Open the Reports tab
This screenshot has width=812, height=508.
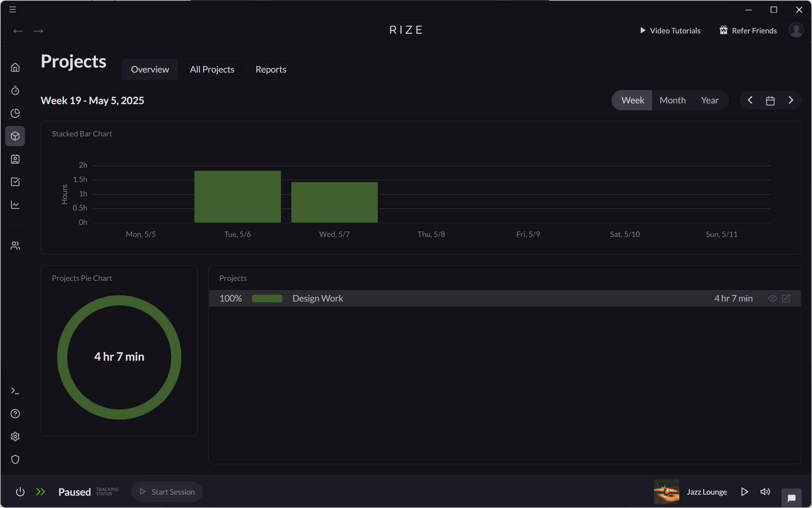[270, 69]
